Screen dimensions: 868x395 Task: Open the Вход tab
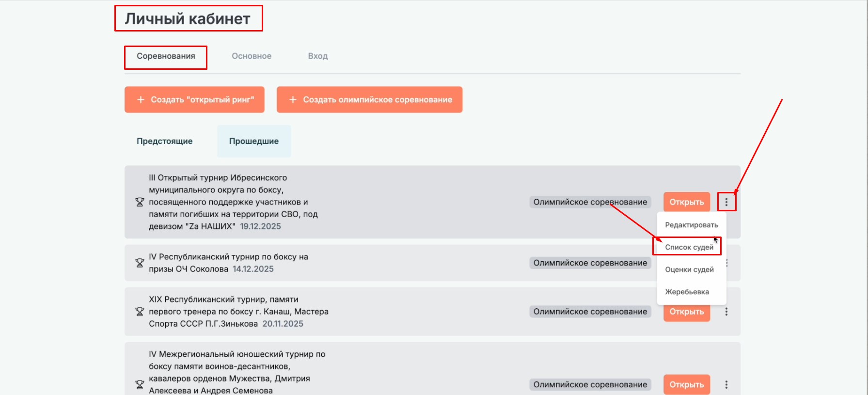click(x=318, y=56)
